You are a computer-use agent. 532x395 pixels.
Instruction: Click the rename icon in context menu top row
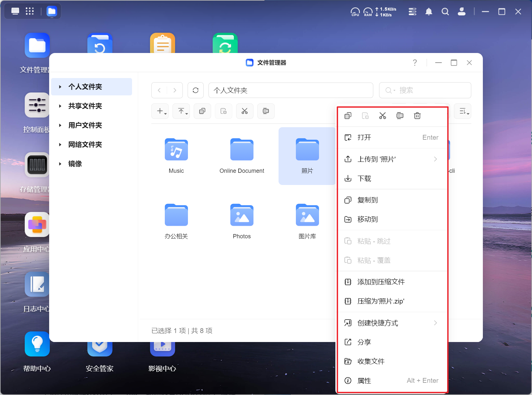click(400, 116)
